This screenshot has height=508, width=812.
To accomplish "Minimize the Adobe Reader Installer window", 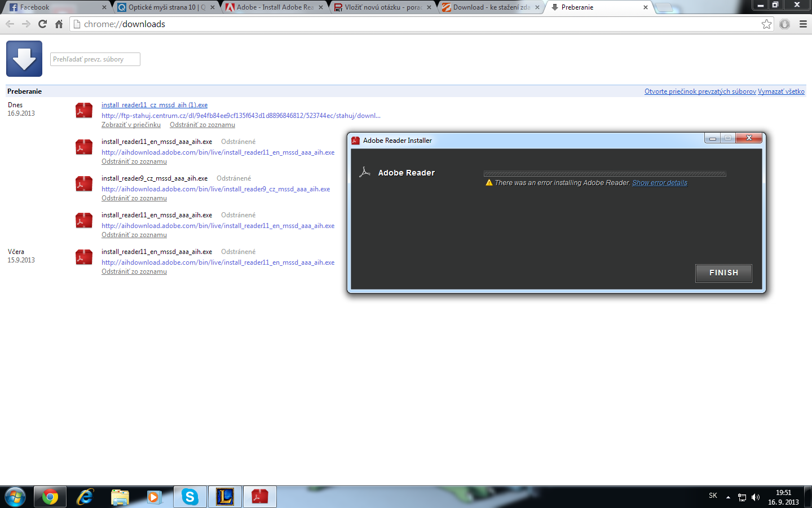I will pyautogui.click(x=713, y=138).
